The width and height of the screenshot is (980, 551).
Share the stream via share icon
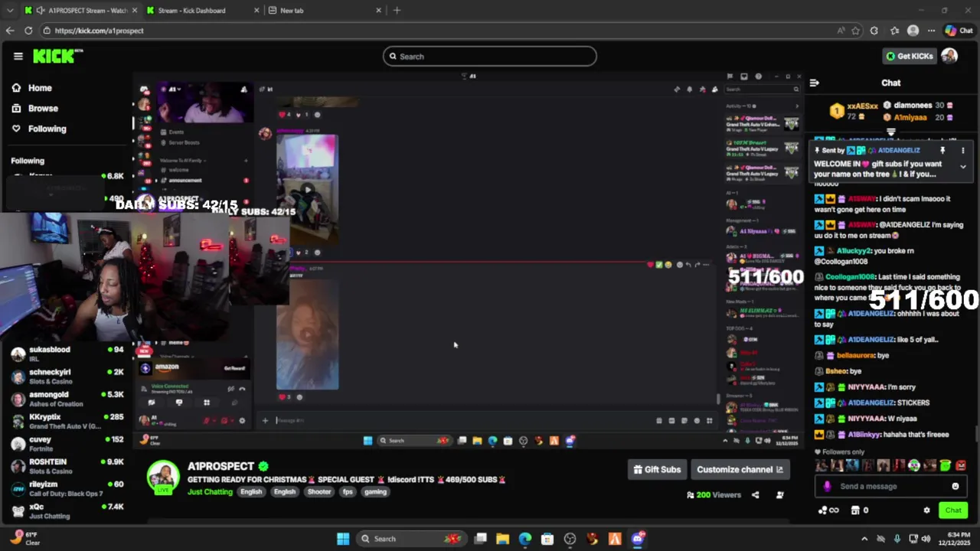tap(755, 495)
